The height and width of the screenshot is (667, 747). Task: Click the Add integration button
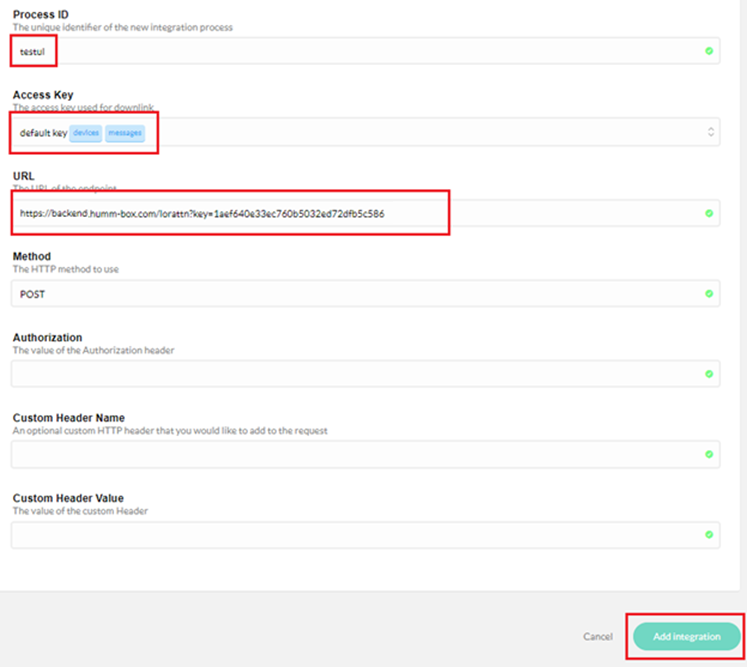point(686,636)
